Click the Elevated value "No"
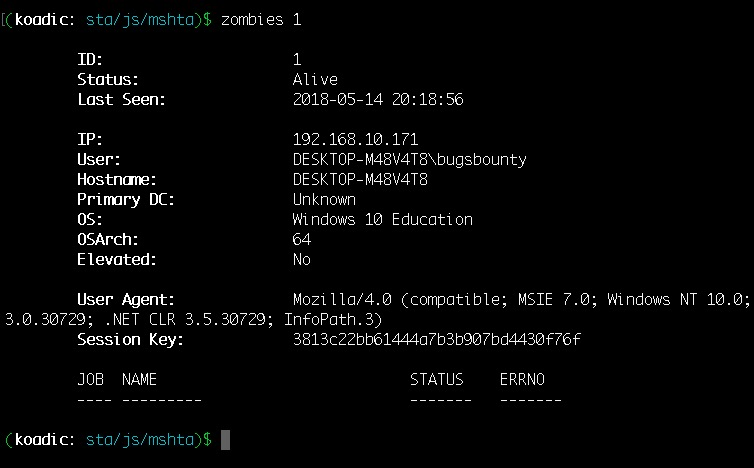This screenshot has height=468, width=754. coord(302,260)
